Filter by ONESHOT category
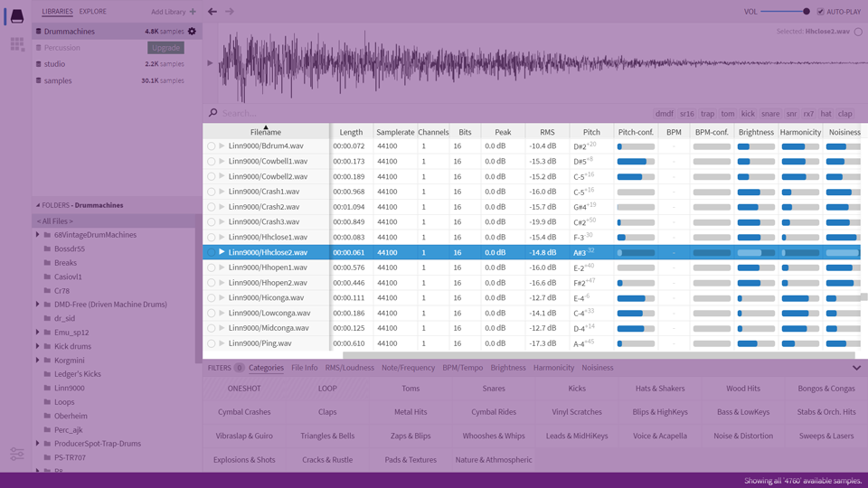Viewport: 868px width, 488px height. click(x=244, y=389)
